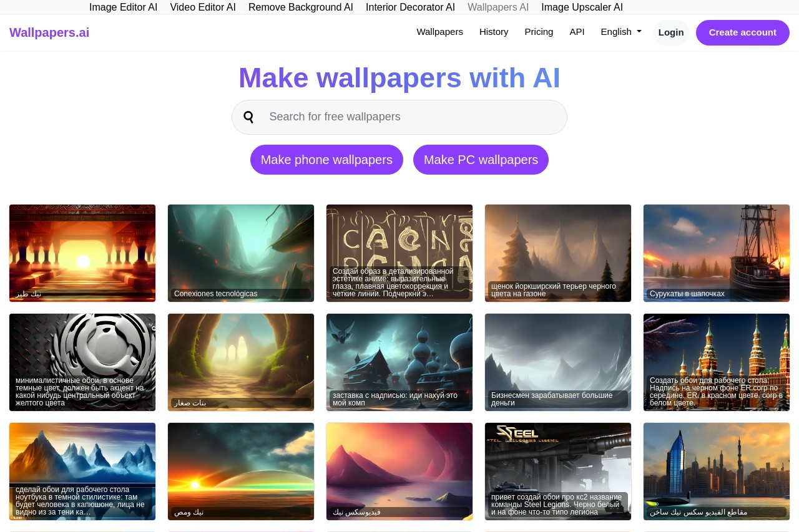Select Wallpapers AI in top bar
The height and width of the screenshot is (532, 799).
point(498,7)
